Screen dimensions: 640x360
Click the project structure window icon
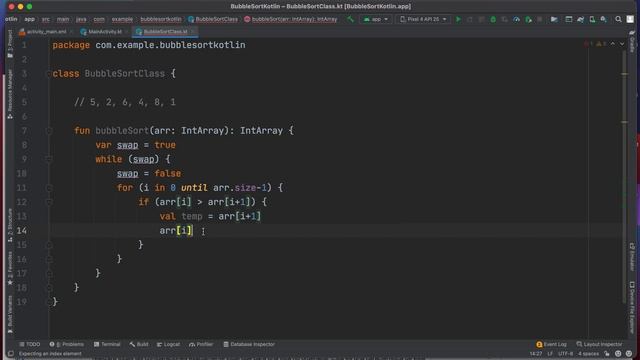[568, 19]
